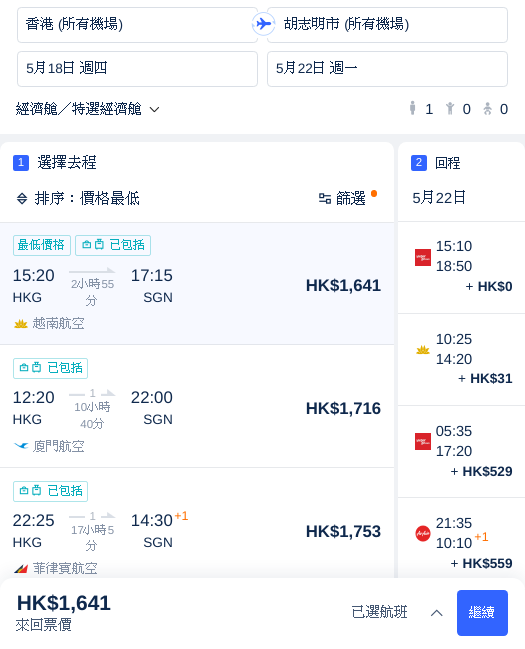Screen dimensions: 525x649
Task: Click the infant passenger icon
Action: coord(488,109)
